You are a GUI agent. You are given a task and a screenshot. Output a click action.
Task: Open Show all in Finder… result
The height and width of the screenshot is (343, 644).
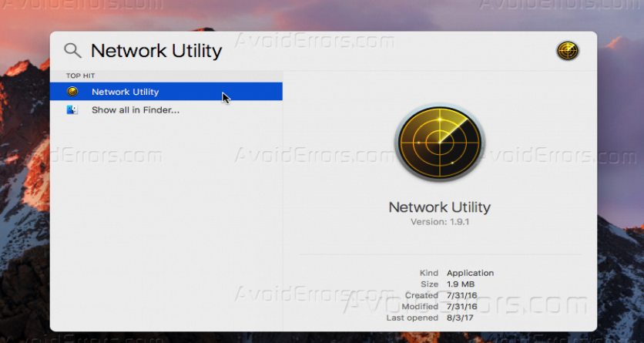(x=166, y=109)
